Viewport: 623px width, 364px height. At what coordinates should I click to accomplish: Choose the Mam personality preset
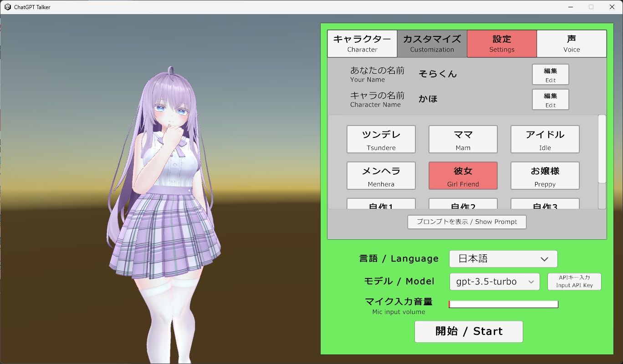[463, 139]
